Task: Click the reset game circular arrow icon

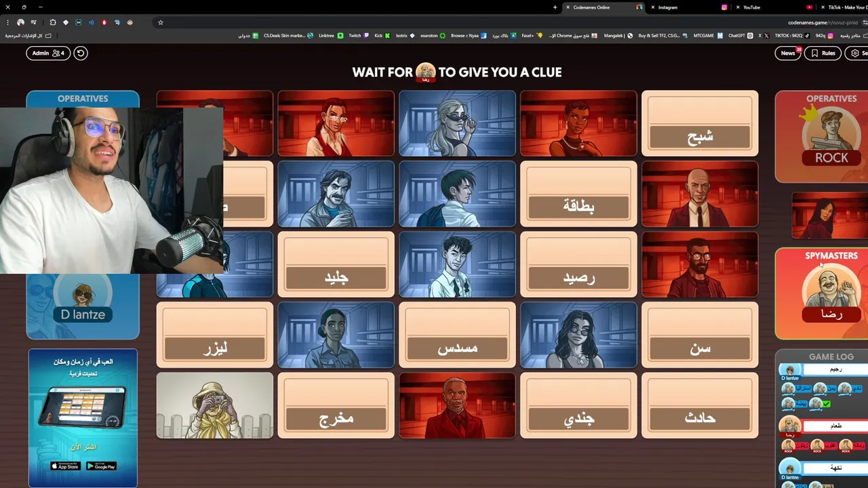Action: pyautogui.click(x=81, y=53)
